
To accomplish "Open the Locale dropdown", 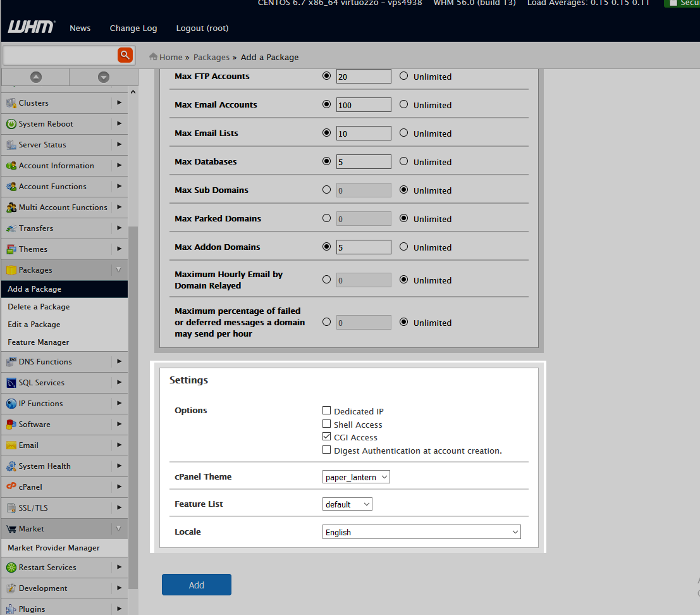I will 421,532.
